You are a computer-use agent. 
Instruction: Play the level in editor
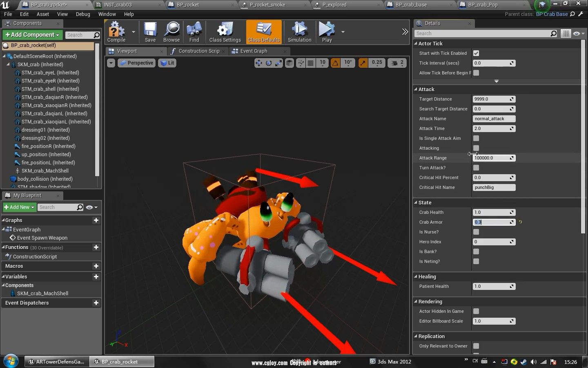[327, 32]
